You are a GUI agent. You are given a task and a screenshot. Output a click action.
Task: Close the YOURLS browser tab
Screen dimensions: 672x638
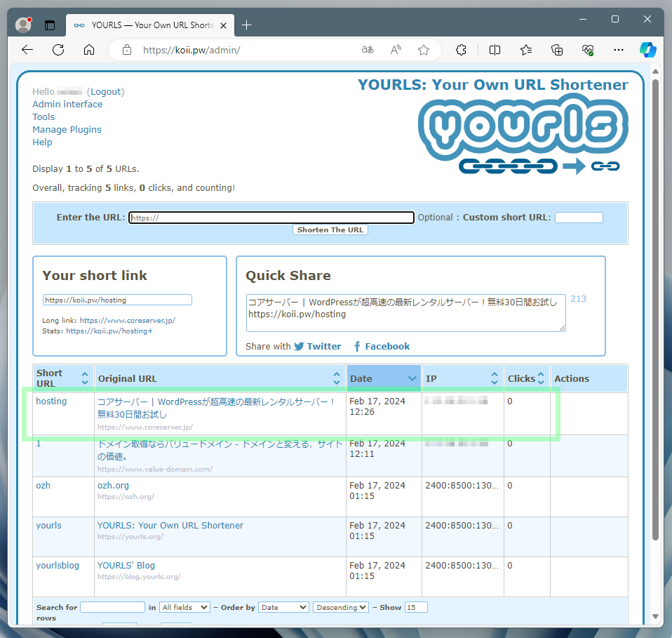223,26
